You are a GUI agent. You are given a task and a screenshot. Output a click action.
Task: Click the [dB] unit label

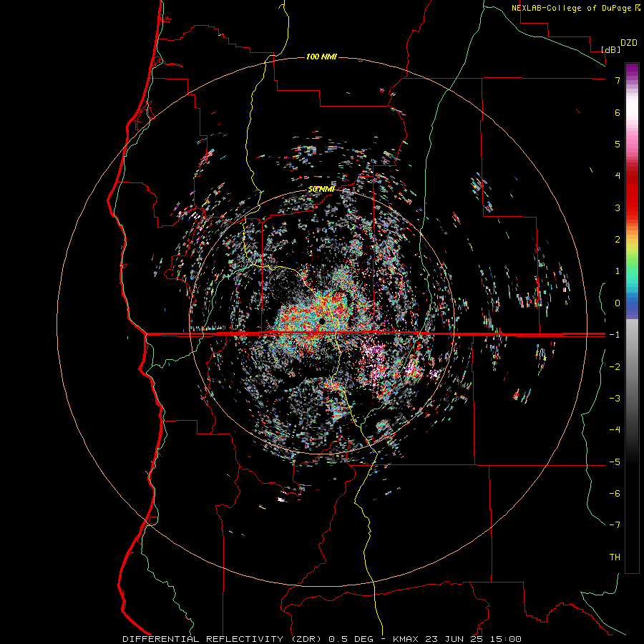click(611, 49)
